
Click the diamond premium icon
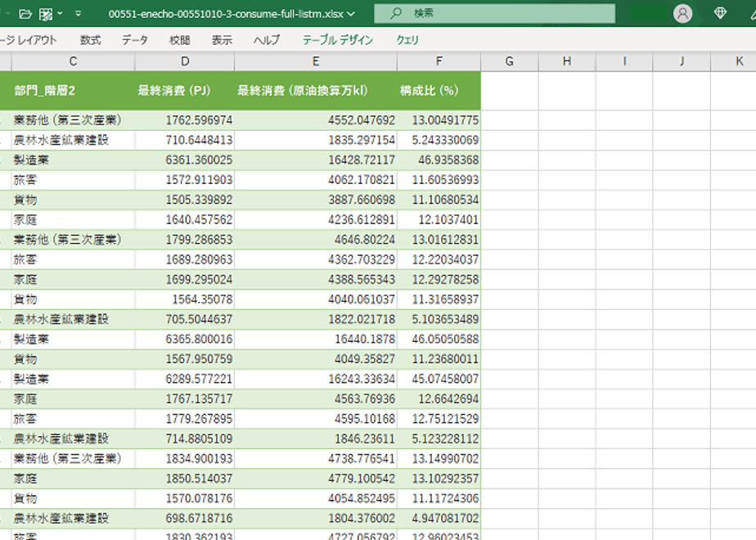coord(720,13)
